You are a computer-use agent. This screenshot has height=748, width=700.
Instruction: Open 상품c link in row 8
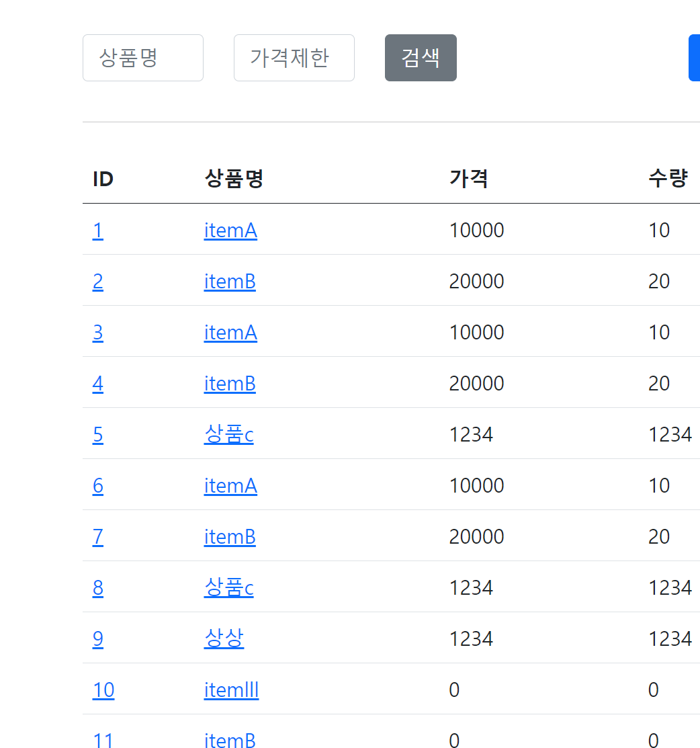tap(229, 587)
